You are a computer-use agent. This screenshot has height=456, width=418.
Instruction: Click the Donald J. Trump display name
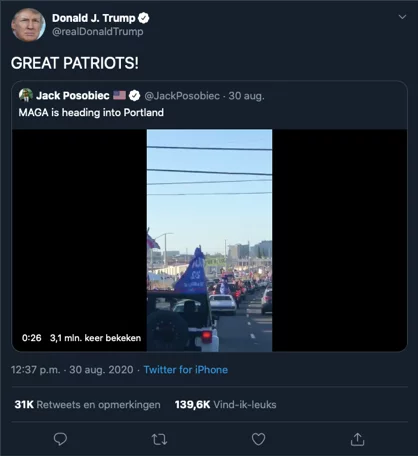[94, 18]
